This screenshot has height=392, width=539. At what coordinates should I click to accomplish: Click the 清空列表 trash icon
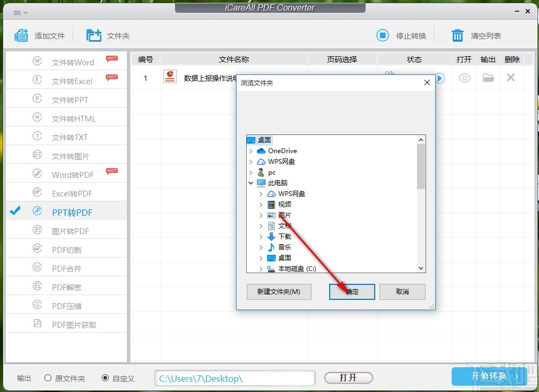pyautogui.click(x=458, y=35)
